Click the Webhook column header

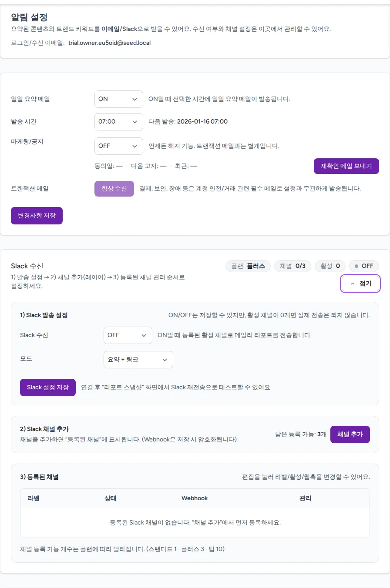pyautogui.click(x=195, y=498)
